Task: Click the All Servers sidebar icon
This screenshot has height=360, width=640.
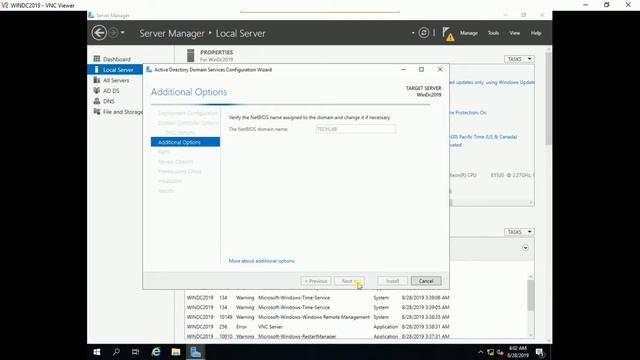Action: point(97,80)
